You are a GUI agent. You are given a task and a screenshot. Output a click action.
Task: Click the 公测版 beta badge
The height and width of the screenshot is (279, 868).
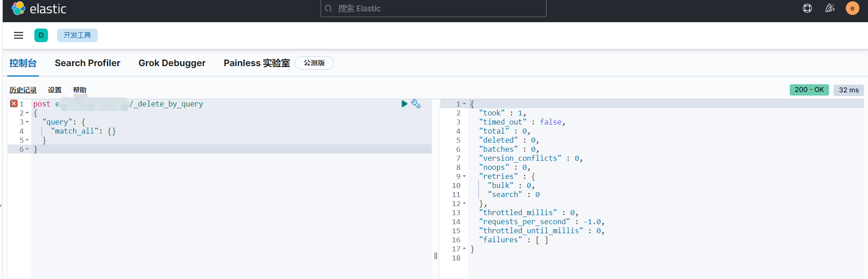pyautogui.click(x=314, y=63)
